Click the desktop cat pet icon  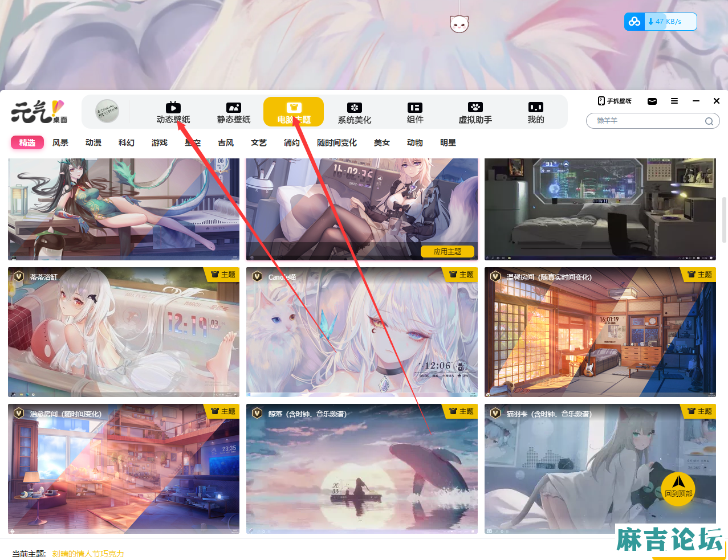(x=459, y=24)
